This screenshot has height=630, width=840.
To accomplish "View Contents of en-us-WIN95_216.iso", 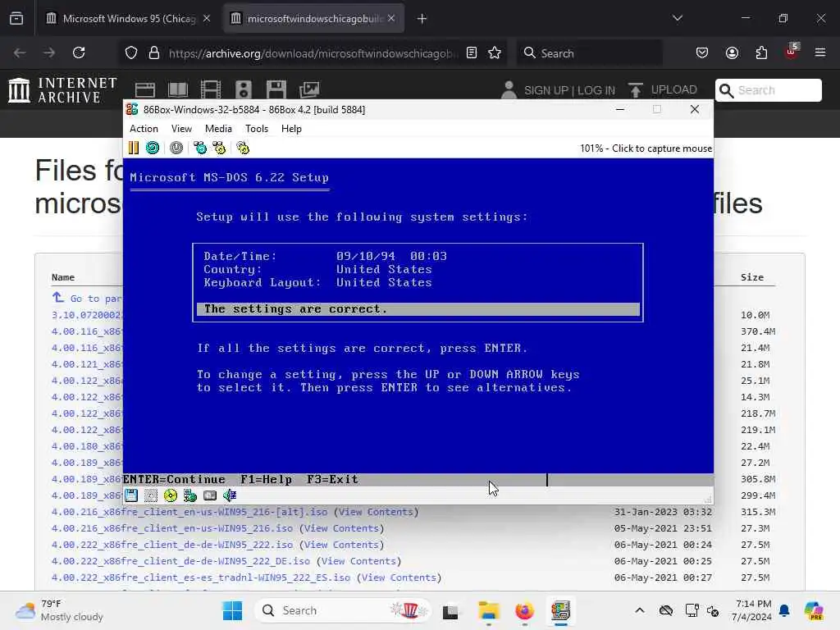I will tap(342, 528).
